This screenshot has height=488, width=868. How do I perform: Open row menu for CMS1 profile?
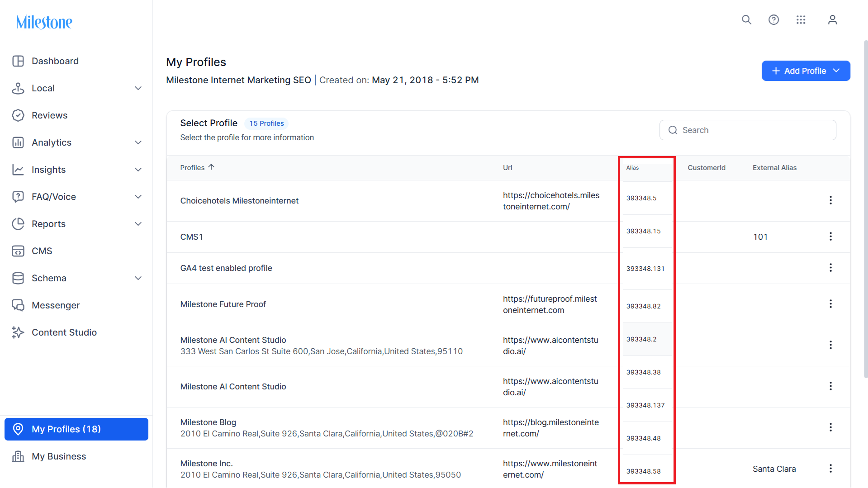pos(830,237)
